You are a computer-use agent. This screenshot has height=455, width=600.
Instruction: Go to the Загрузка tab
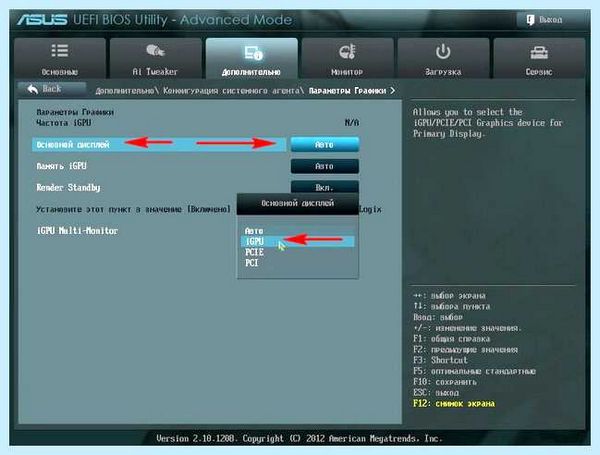click(x=443, y=59)
